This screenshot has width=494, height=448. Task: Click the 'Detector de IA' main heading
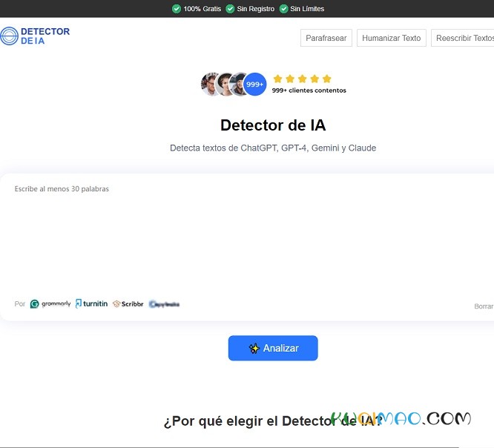[272, 125]
